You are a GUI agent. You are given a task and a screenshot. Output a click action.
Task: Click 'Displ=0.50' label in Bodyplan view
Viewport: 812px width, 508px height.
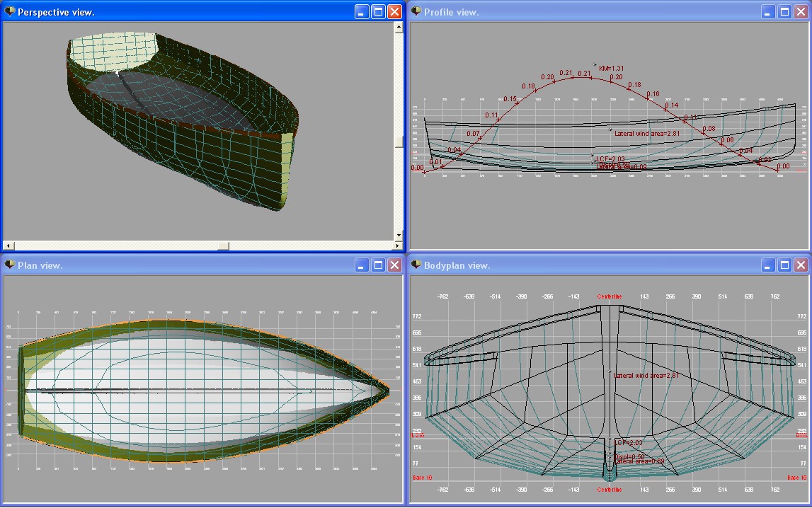point(630,457)
